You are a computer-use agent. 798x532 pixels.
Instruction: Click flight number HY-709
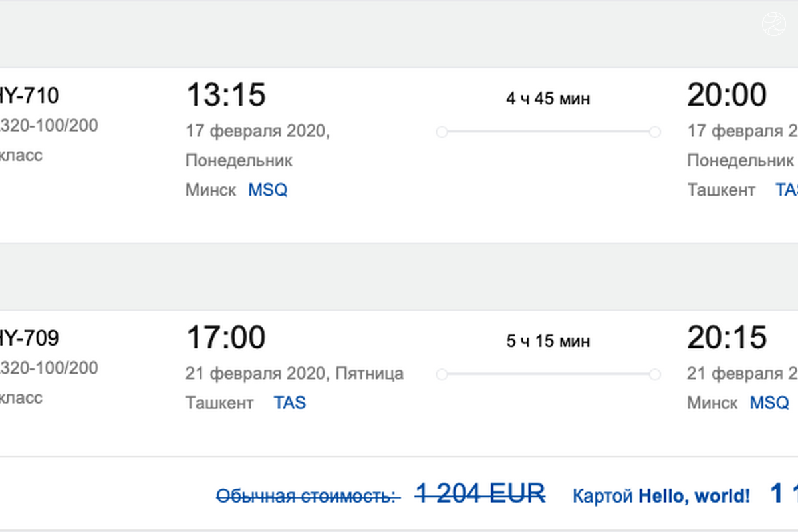(28, 338)
